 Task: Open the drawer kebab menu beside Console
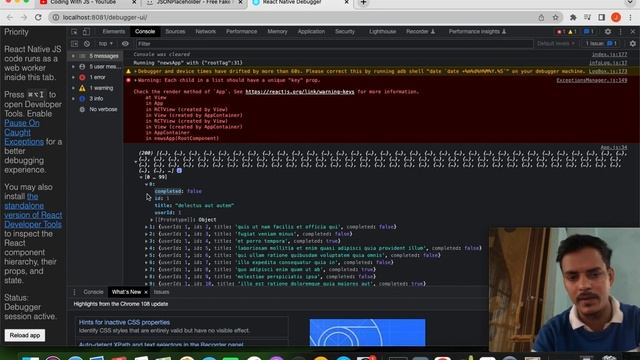[x=74, y=292]
